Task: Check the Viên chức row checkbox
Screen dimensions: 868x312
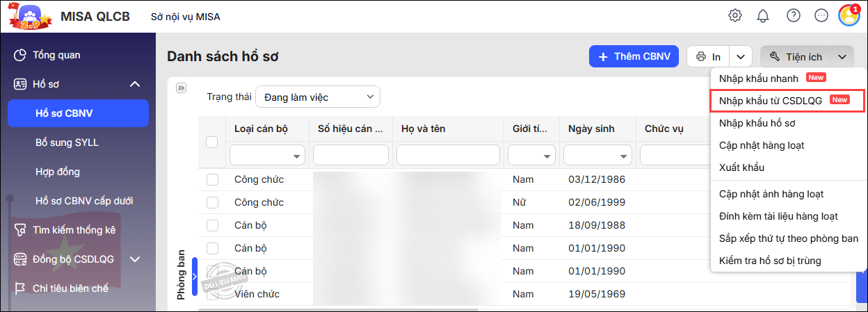Action: [212, 294]
